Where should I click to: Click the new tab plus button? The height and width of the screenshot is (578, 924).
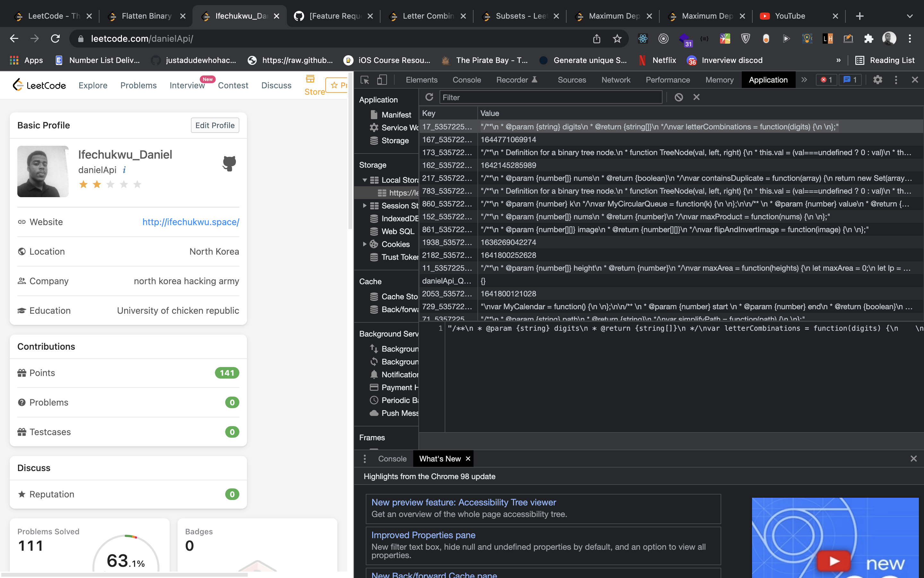click(x=860, y=16)
